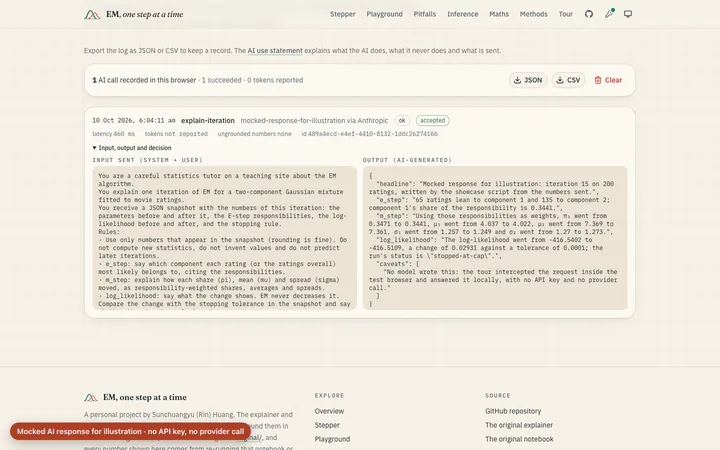Click 'mocked-response-for-illustration via Anthropic' text

tap(314, 120)
